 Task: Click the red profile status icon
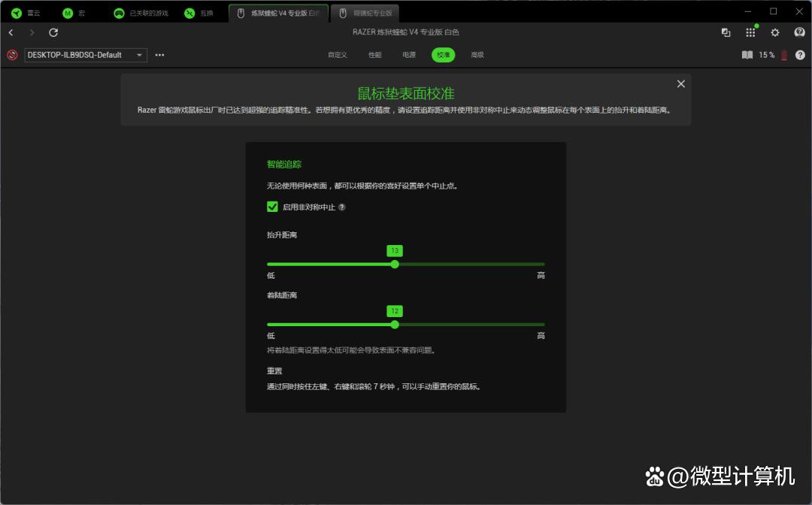pyautogui.click(x=12, y=55)
